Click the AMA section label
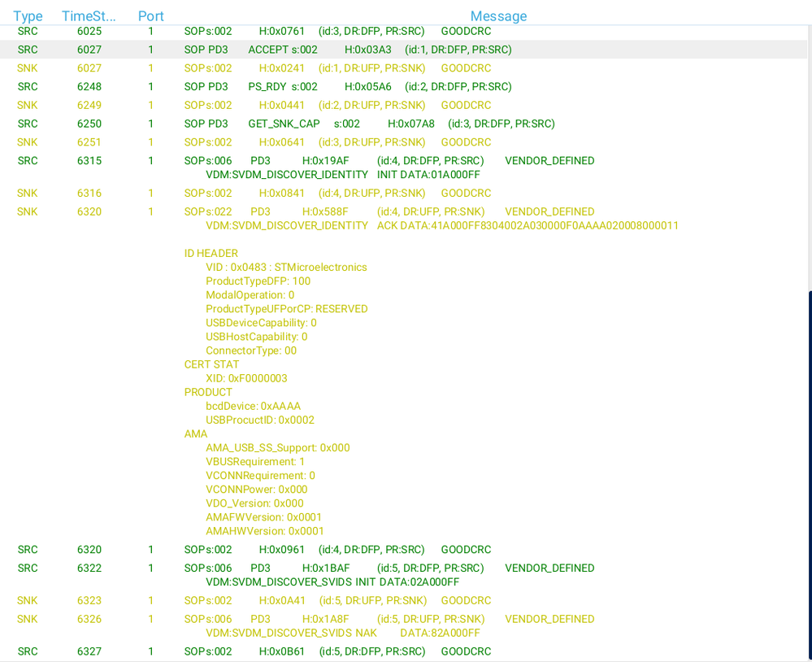This screenshot has height=662, width=812. pos(196,434)
